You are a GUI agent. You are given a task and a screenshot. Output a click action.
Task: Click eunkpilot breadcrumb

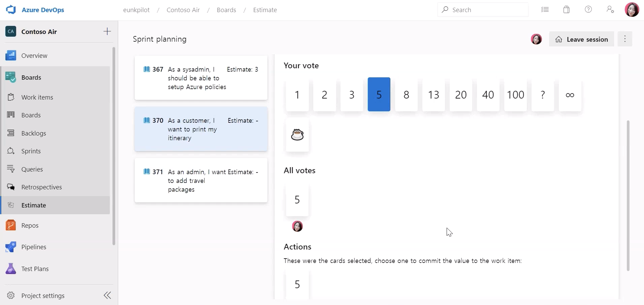(136, 10)
